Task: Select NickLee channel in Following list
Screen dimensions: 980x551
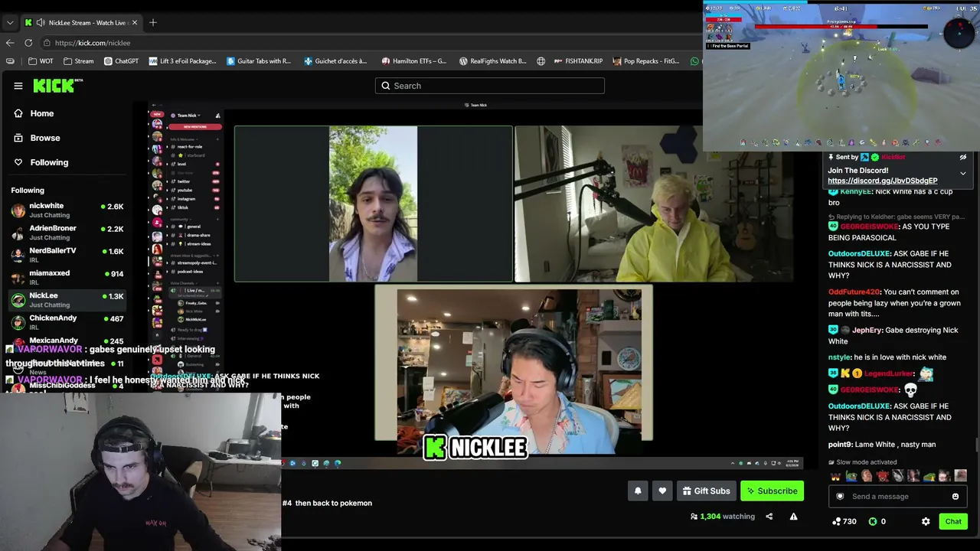Action: 67,300
